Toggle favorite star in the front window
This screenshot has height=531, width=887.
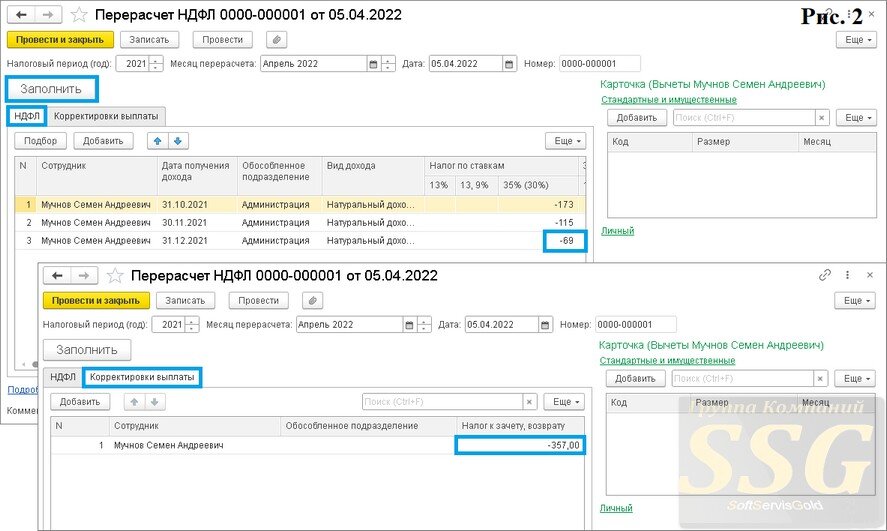click(x=115, y=275)
